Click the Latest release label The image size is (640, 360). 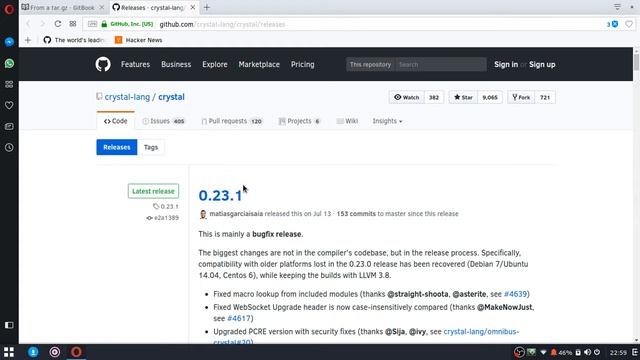(153, 191)
